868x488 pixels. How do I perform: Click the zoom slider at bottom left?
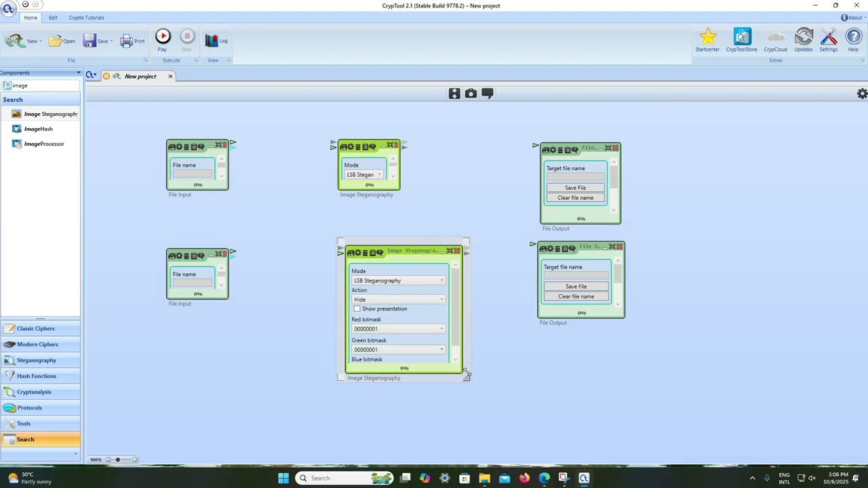pyautogui.click(x=117, y=460)
